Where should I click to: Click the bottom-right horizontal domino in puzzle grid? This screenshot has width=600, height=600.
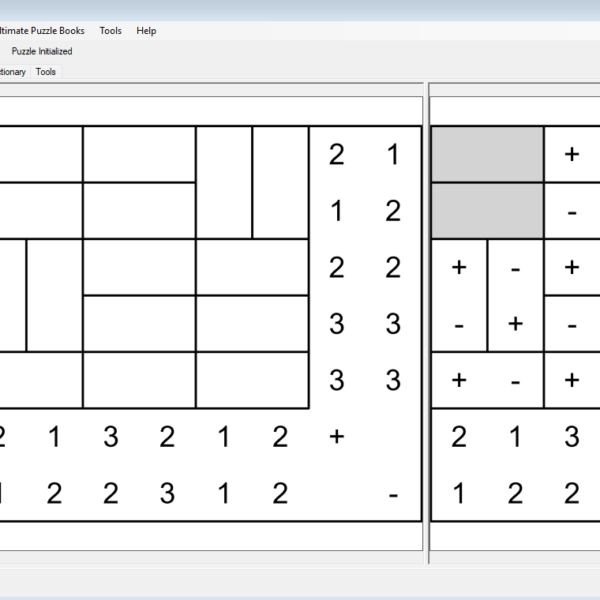[x=252, y=380]
